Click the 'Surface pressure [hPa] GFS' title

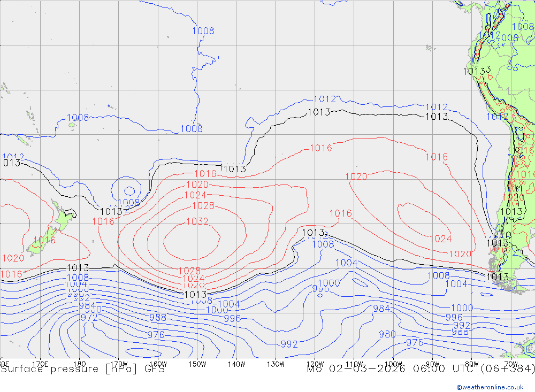(82, 369)
